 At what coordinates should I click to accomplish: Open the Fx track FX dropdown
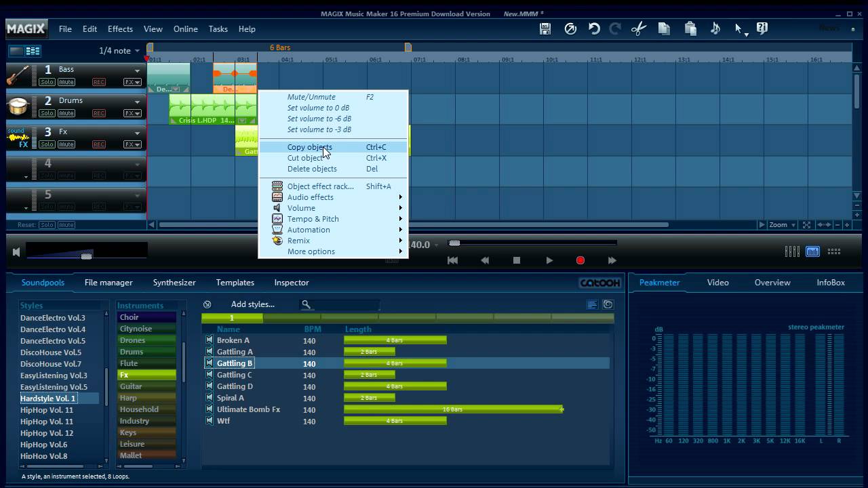[132, 144]
